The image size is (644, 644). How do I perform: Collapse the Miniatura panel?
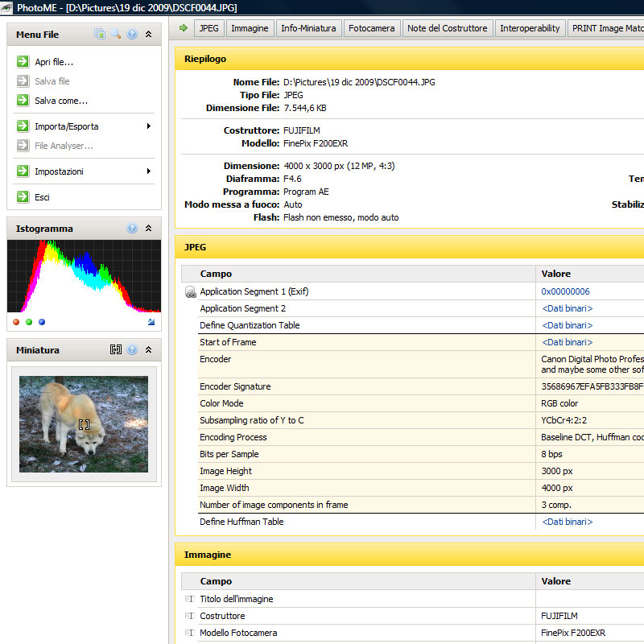coord(148,349)
